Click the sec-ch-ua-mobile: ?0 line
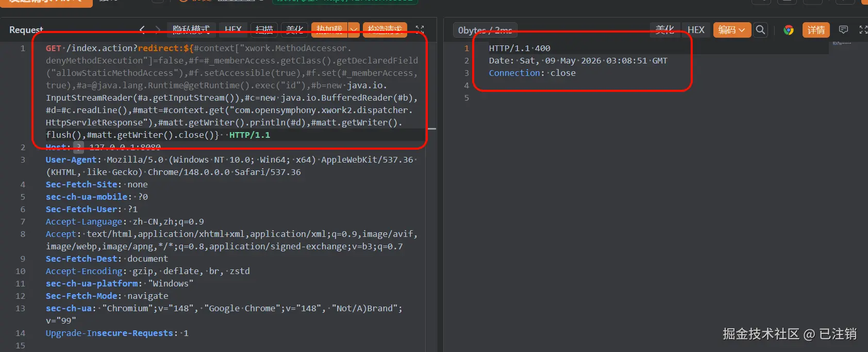The height and width of the screenshot is (352, 868). [96, 197]
